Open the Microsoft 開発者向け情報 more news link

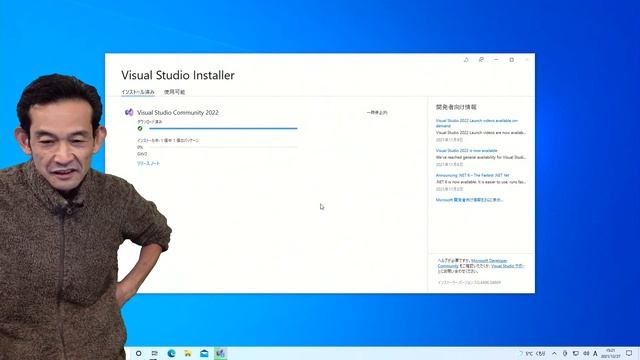click(469, 200)
